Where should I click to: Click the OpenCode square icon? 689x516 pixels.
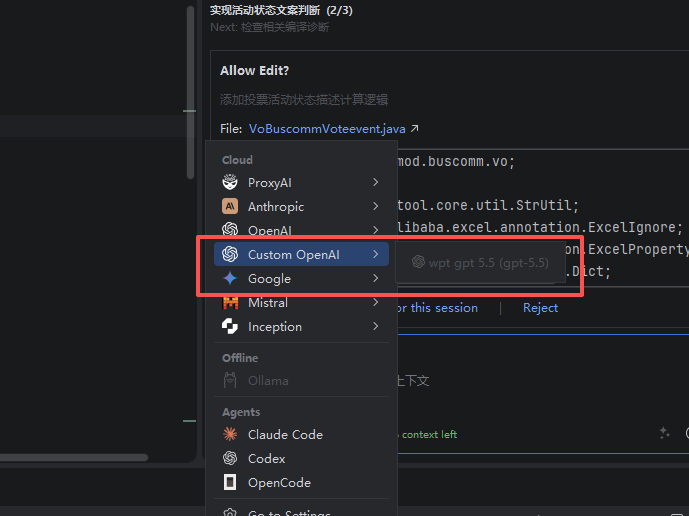(x=230, y=482)
